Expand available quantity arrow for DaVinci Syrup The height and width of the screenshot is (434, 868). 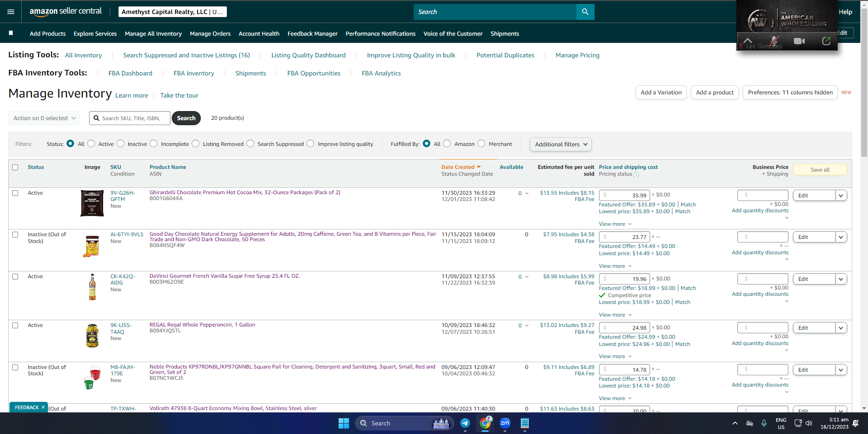coord(527,277)
